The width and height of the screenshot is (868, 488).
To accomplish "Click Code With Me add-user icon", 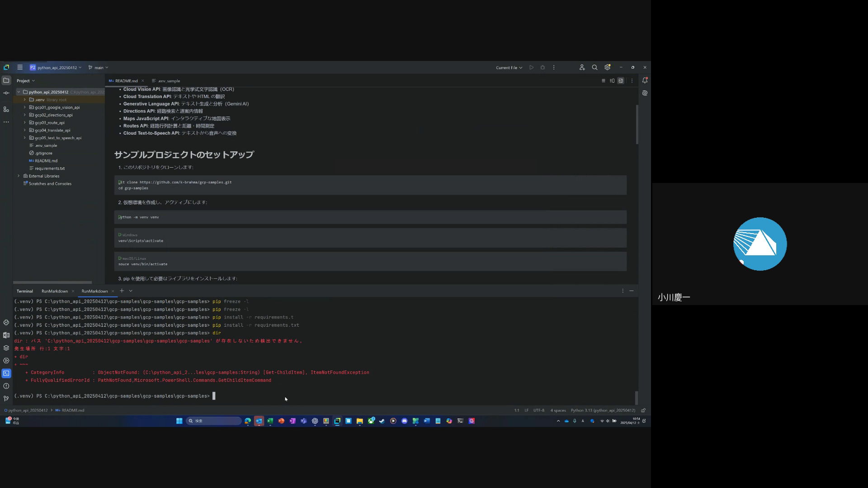I will (x=582, y=68).
